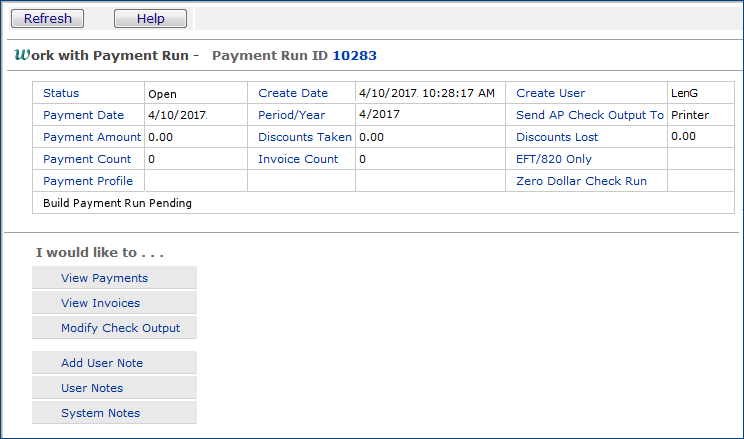The image size is (744, 439).
Task: Click the Zero Dollar Check Run label
Action: [x=581, y=181]
